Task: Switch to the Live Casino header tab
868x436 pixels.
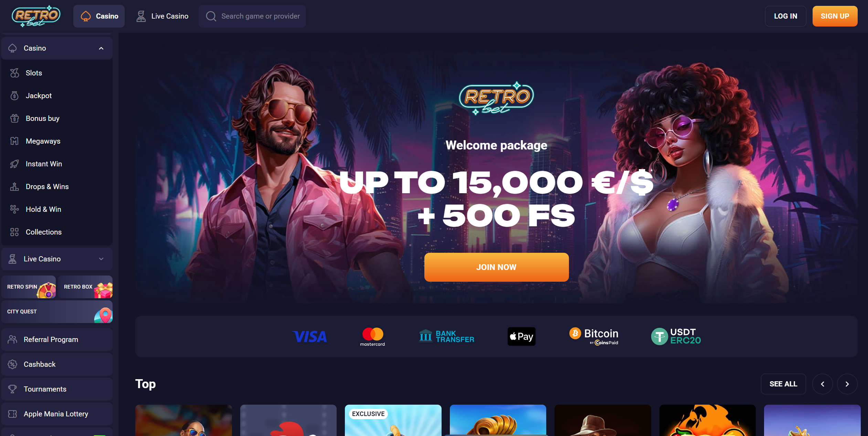Action: [162, 16]
